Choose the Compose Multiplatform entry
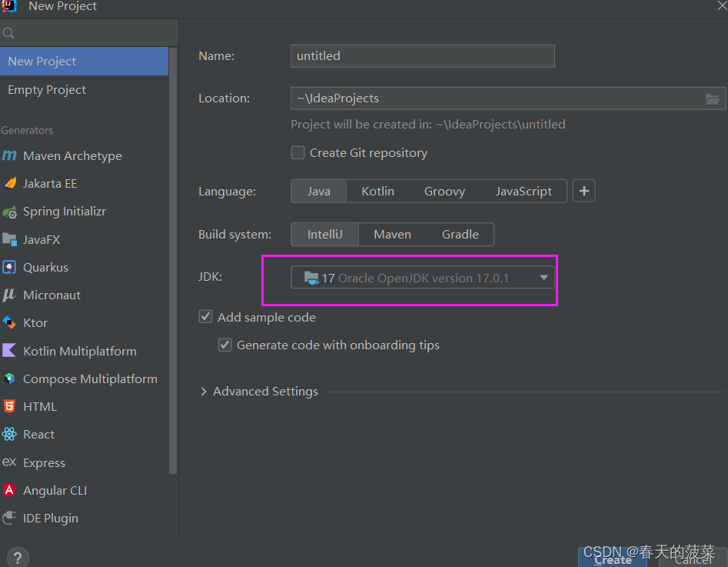Viewport: 728px width, 567px height. pyautogui.click(x=84, y=379)
